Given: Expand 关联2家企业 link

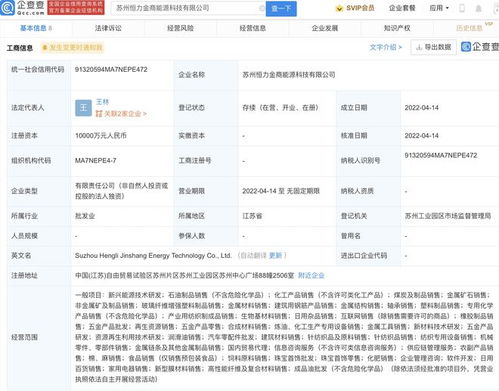Looking at the screenshot, I should pos(121,114).
